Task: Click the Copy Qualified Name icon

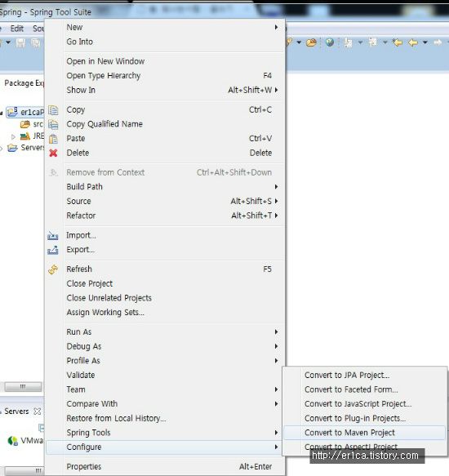Action: coord(53,124)
